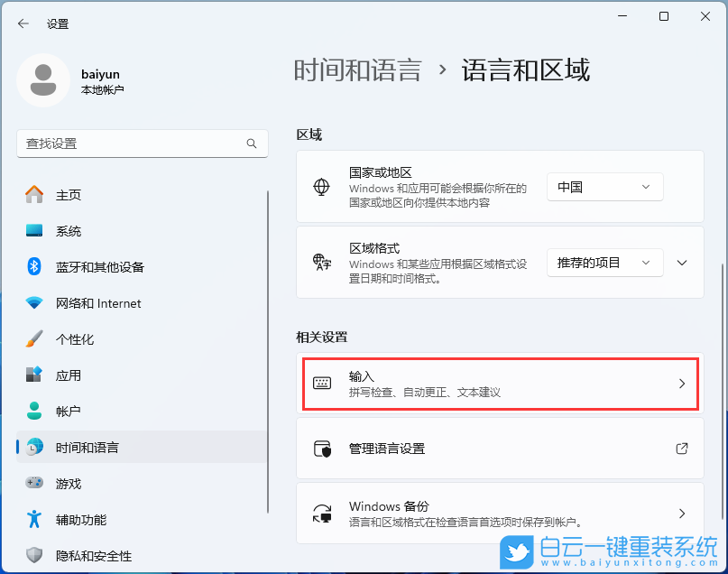Open the highlighted 输入 settings row
Image resolution: width=728 pixels, height=574 pixels.
500,383
